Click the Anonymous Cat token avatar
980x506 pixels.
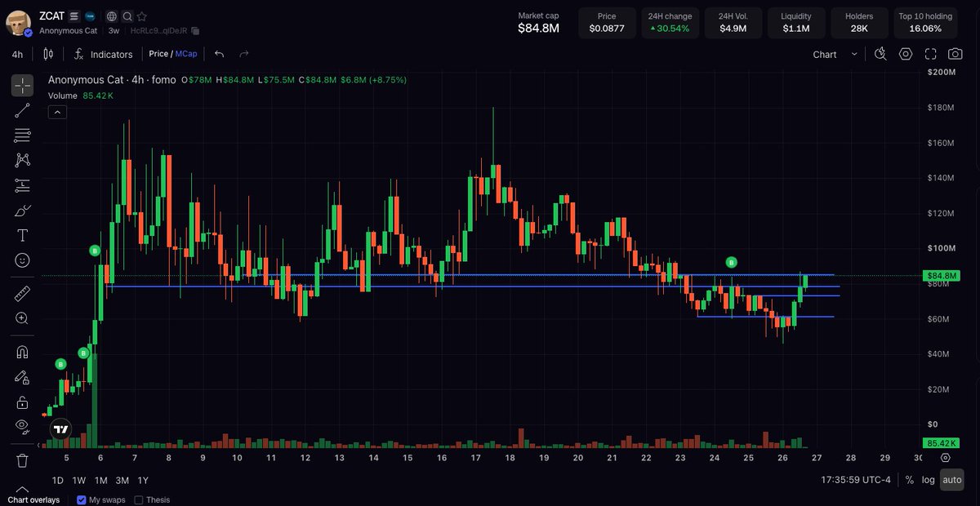pos(19,23)
